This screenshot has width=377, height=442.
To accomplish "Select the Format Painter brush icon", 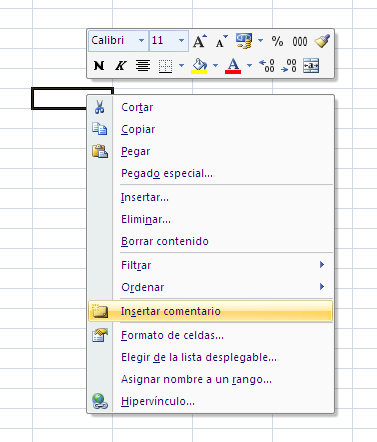I will pos(322,41).
